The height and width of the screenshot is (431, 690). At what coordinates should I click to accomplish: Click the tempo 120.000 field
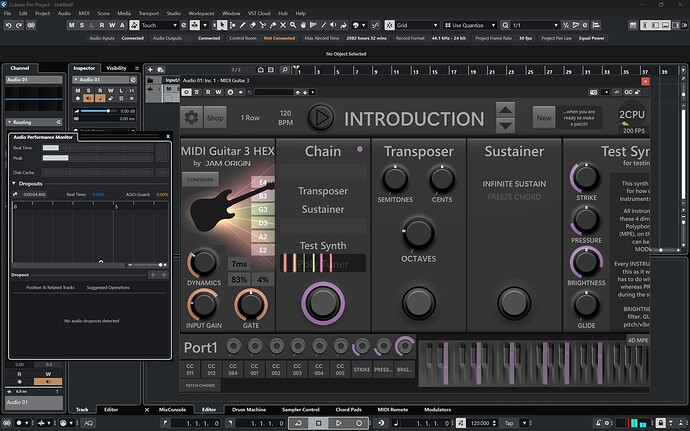480,423
